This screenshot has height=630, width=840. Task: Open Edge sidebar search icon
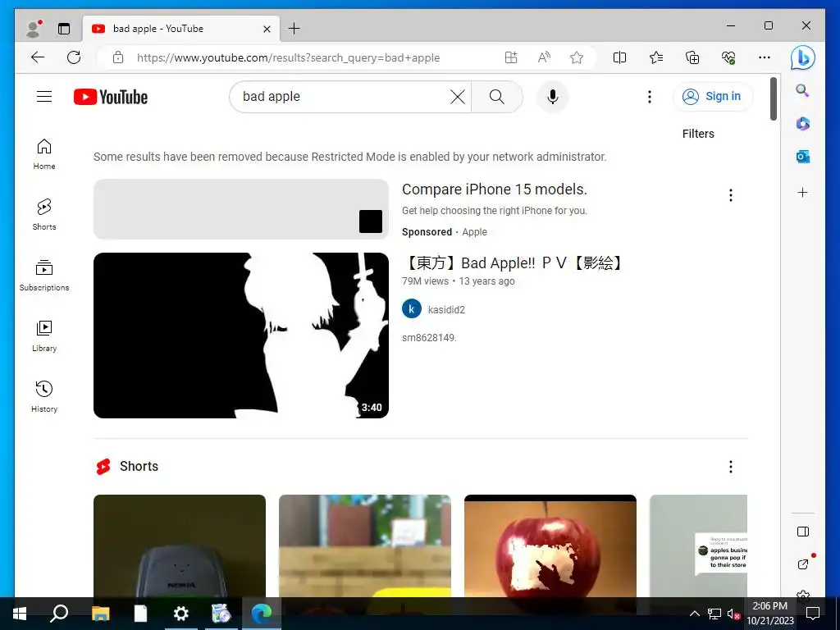click(x=802, y=90)
